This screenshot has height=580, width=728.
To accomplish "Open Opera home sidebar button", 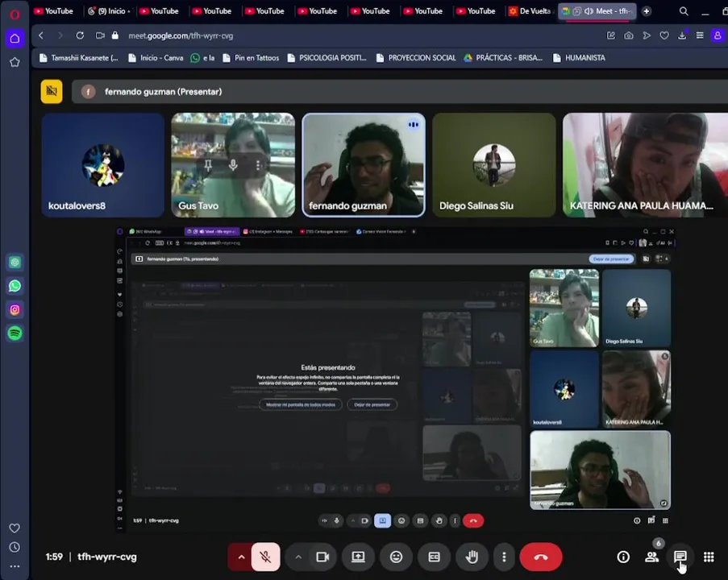I will click(x=15, y=38).
